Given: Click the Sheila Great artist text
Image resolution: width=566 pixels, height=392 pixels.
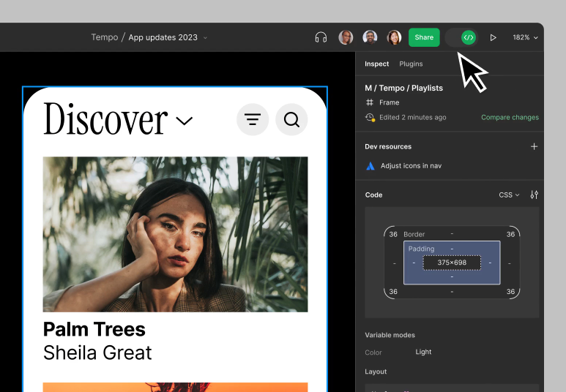Looking at the screenshot, I should pos(97,353).
